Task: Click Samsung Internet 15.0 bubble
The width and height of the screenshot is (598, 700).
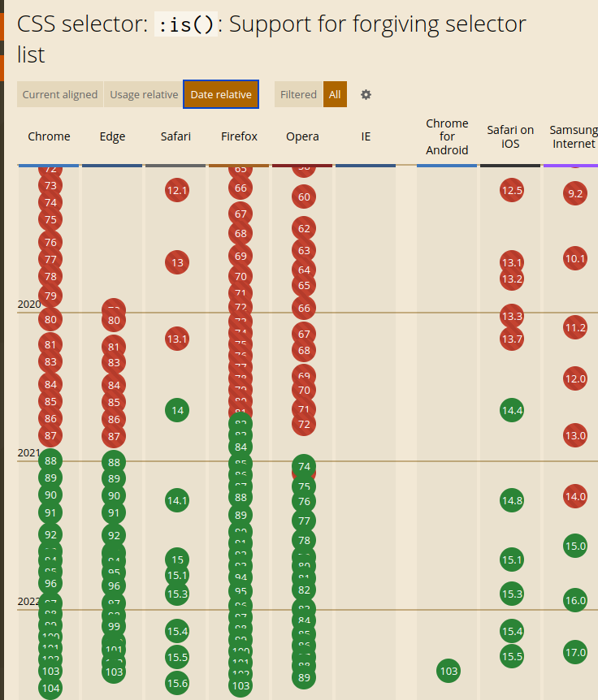Action: point(574,546)
